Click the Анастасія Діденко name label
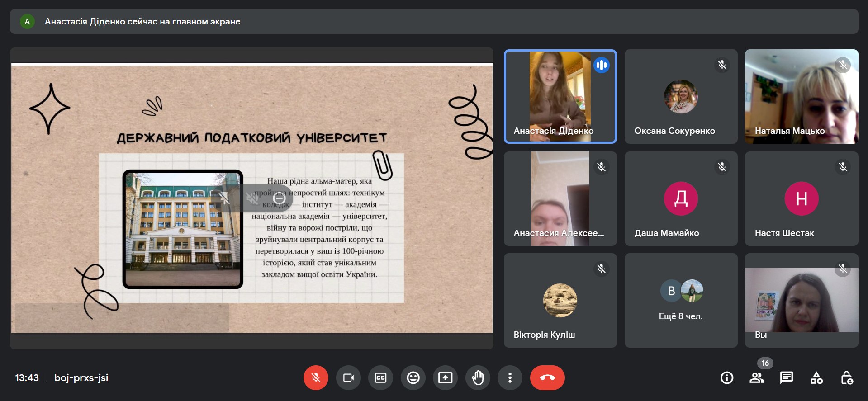Screen dimensions: 868x401 pos(554,131)
